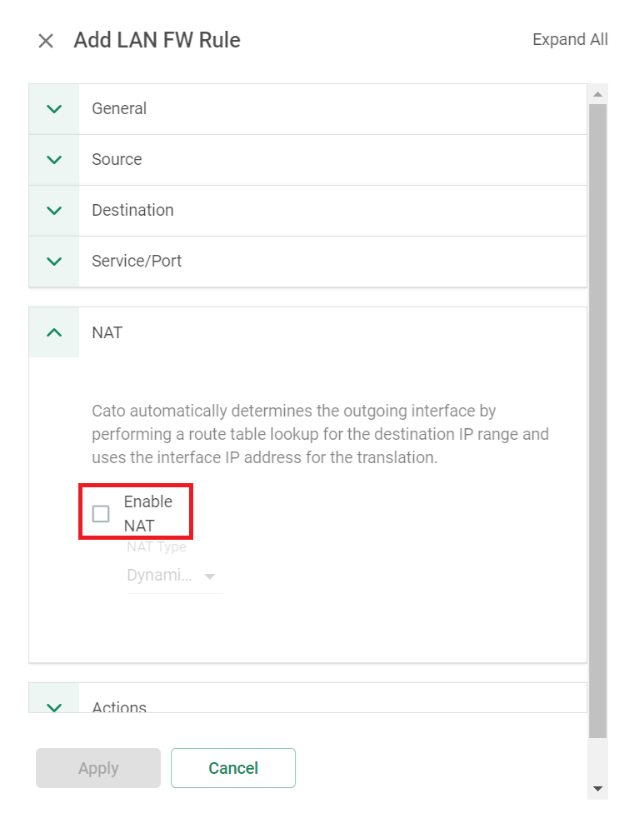Click the Service/Port section label
Image resolution: width=644 pixels, height=823 pixels.
tap(137, 261)
